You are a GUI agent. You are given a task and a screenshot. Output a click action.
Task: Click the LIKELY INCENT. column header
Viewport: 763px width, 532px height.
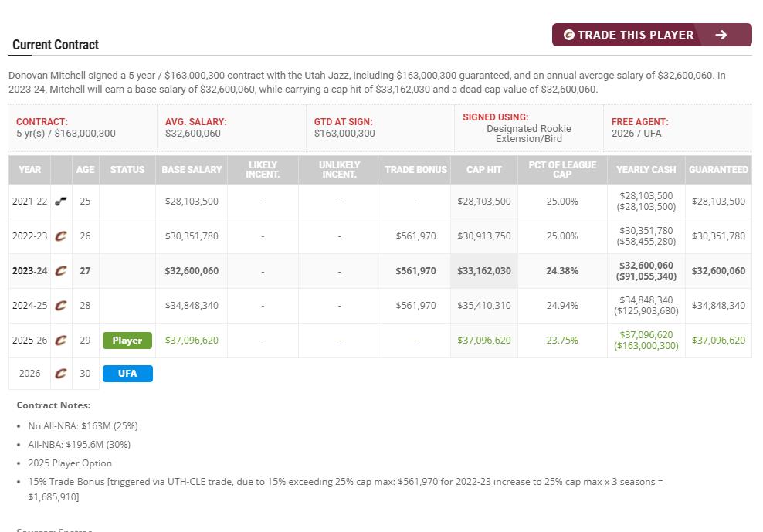[x=263, y=169]
